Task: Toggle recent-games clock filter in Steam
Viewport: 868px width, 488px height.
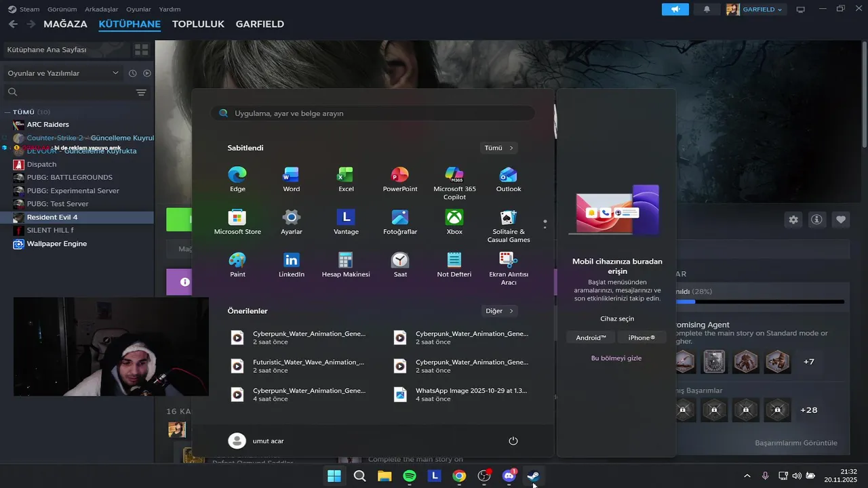Action: [x=133, y=73]
